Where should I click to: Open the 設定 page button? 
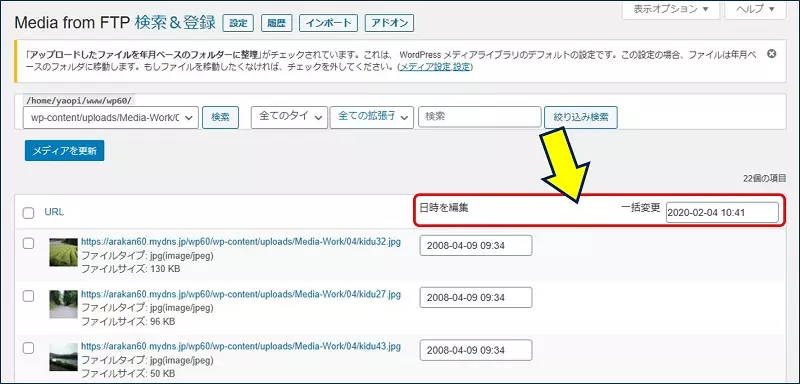[238, 23]
